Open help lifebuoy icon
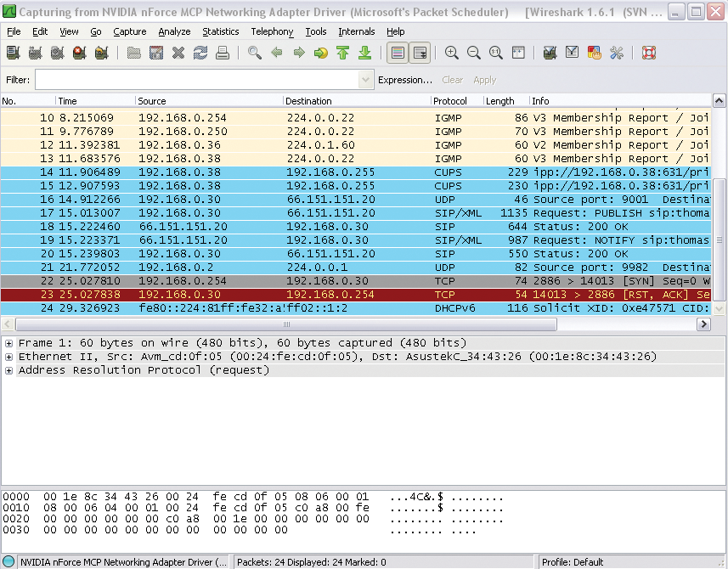 click(649, 53)
